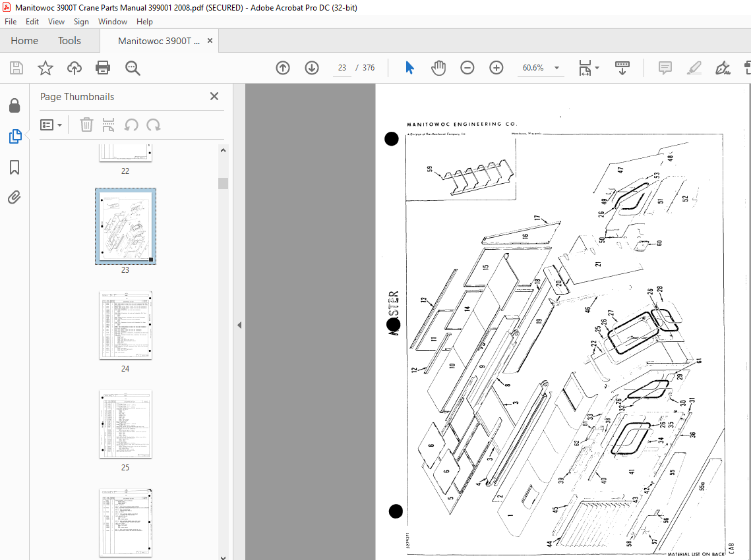Open the File menu

tap(11, 22)
